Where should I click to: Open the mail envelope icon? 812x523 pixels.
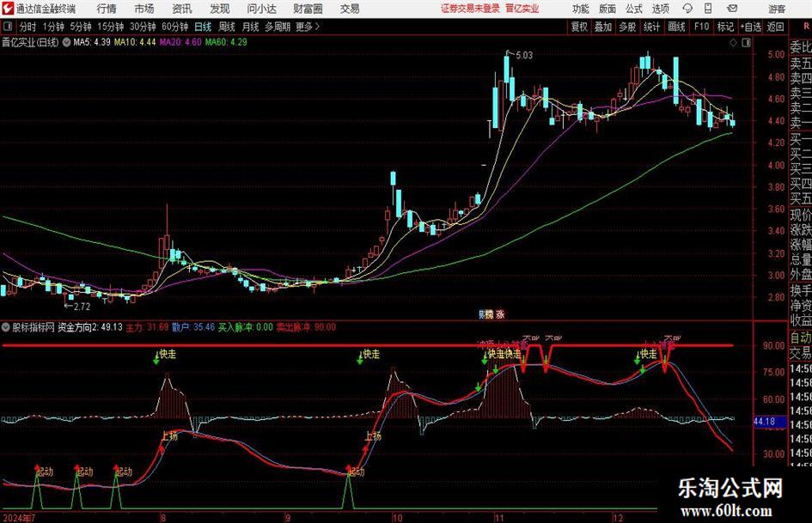732,9
